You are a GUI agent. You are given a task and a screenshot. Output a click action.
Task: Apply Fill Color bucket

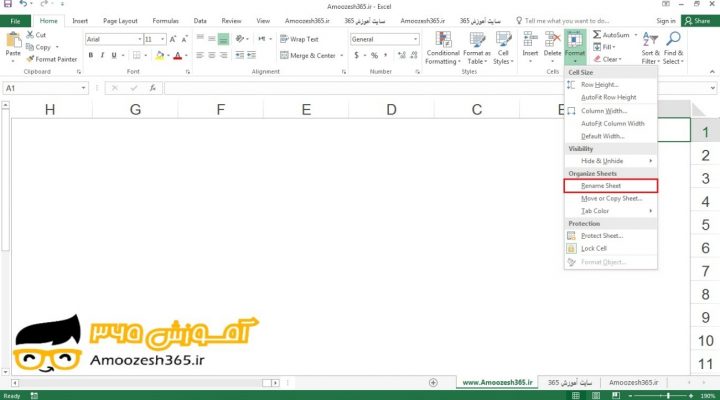click(x=159, y=56)
